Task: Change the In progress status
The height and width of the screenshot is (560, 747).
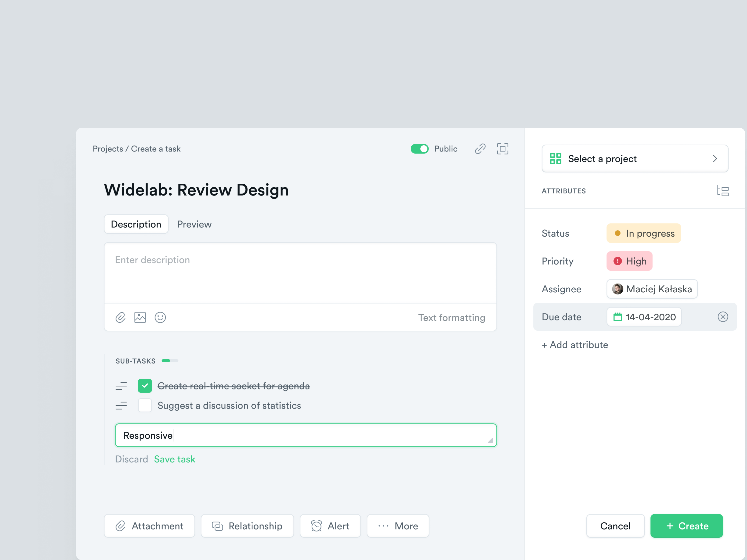Action: [643, 233]
